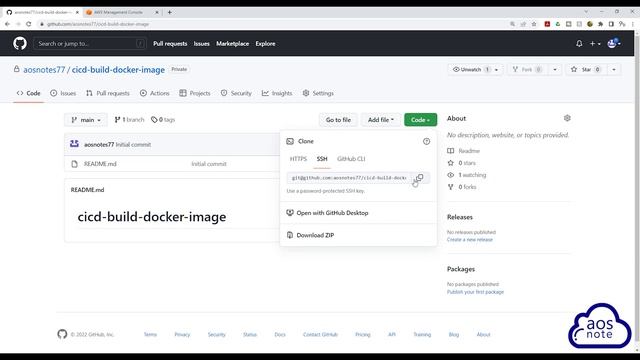Open the Security tab
This screenshot has height=360, width=640.
click(236, 93)
